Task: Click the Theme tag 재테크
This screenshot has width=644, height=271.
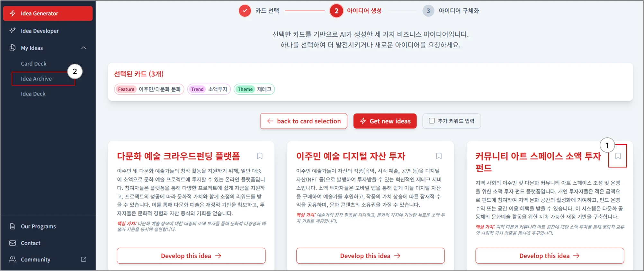Action: pos(254,89)
